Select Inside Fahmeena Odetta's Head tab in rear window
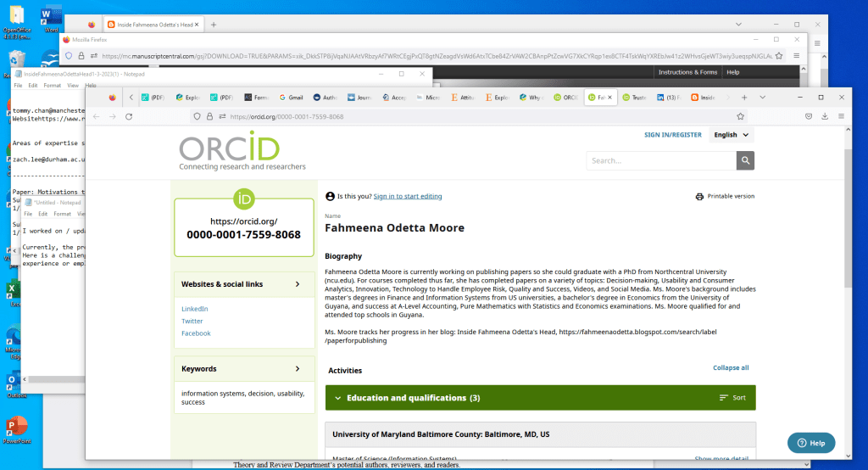The image size is (868, 470). [153, 25]
